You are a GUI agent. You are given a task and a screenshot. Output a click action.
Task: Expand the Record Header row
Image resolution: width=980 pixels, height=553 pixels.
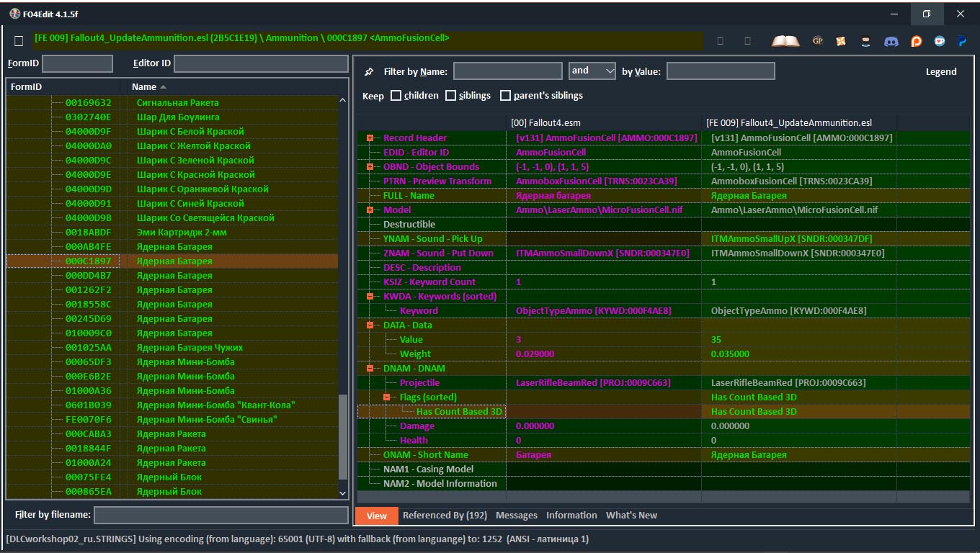[x=370, y=138]
